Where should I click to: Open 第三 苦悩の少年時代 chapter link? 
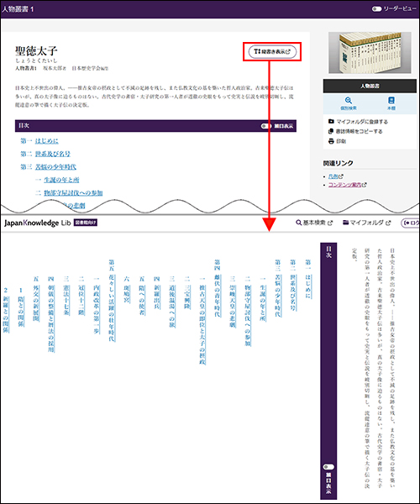55,167
